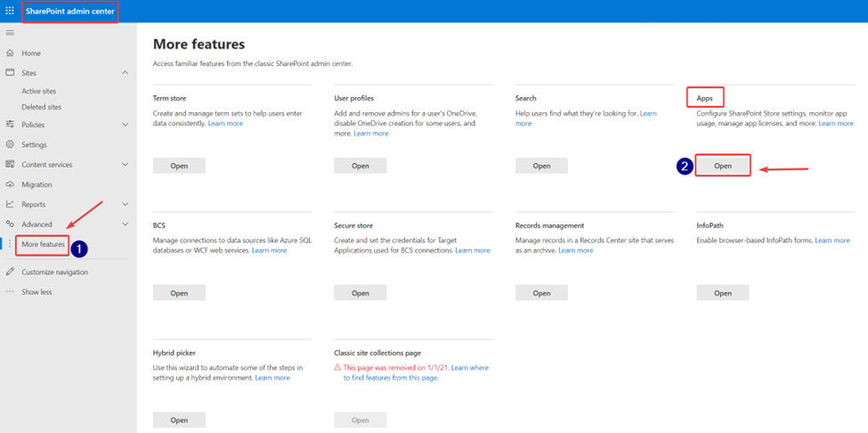This screenshot has width=868, height=433.
Task: Open the Apps feature
Action: point(722,166)
